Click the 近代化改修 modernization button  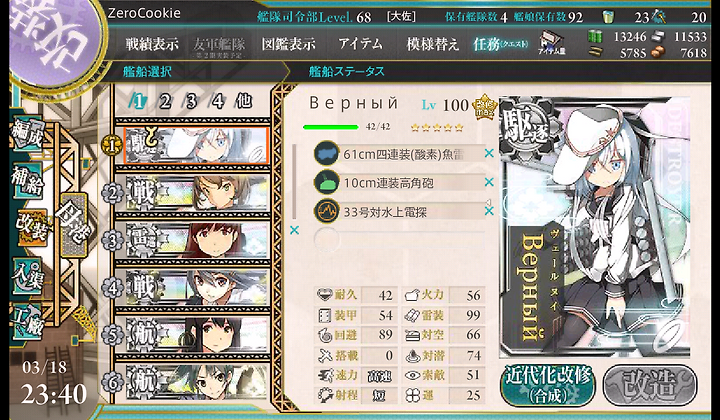tap(548, 385)
